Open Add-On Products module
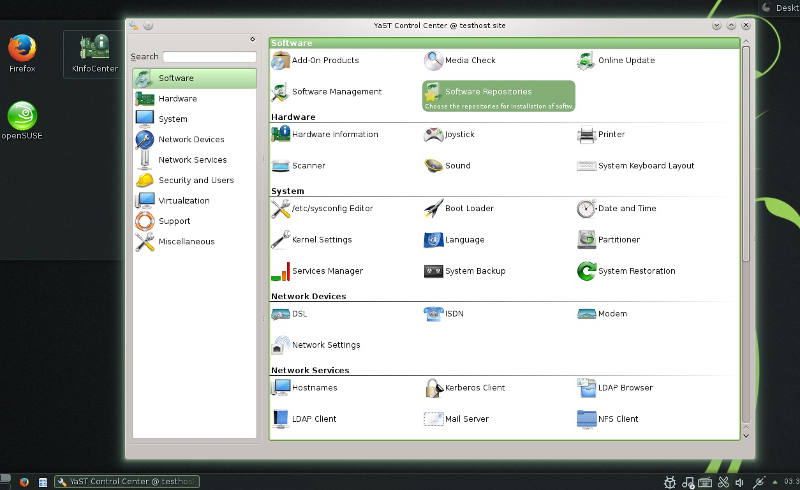The image size is (800, 490). [x=315, y=60]
